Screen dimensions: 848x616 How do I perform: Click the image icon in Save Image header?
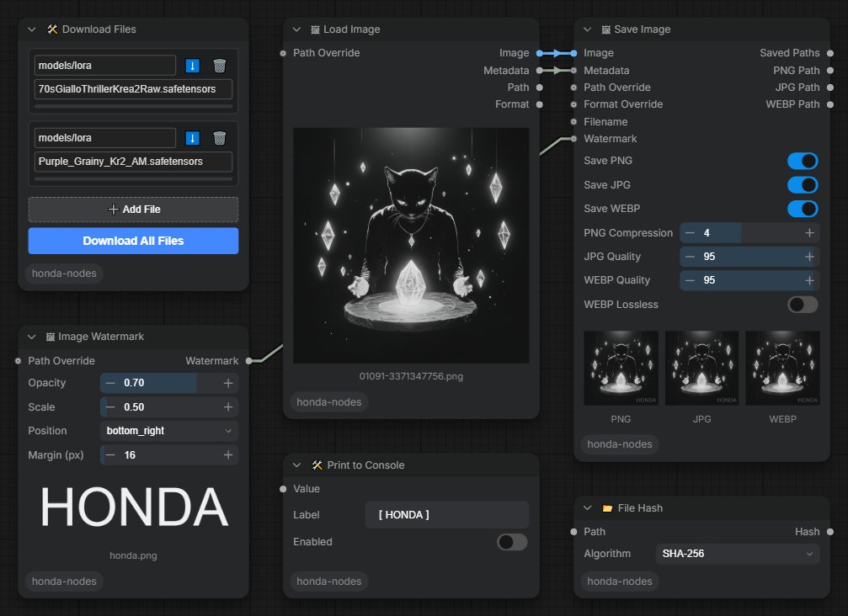pyautogui.click(x=605, y=29)
